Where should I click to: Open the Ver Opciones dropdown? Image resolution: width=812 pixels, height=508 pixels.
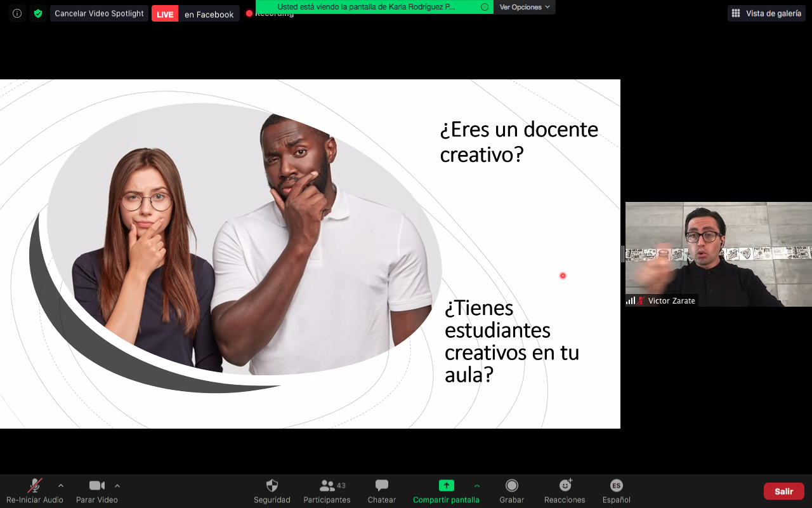pyautogui.click(x=524, y=7)
